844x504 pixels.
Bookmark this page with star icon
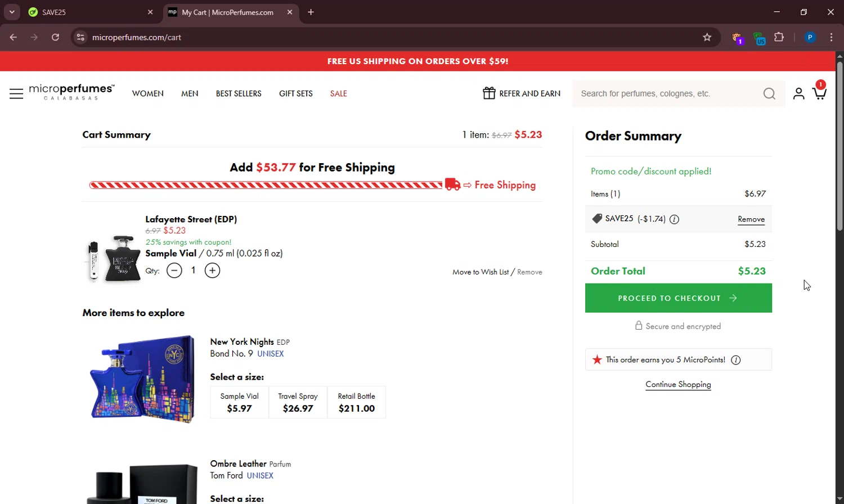[x=707, y=37]
